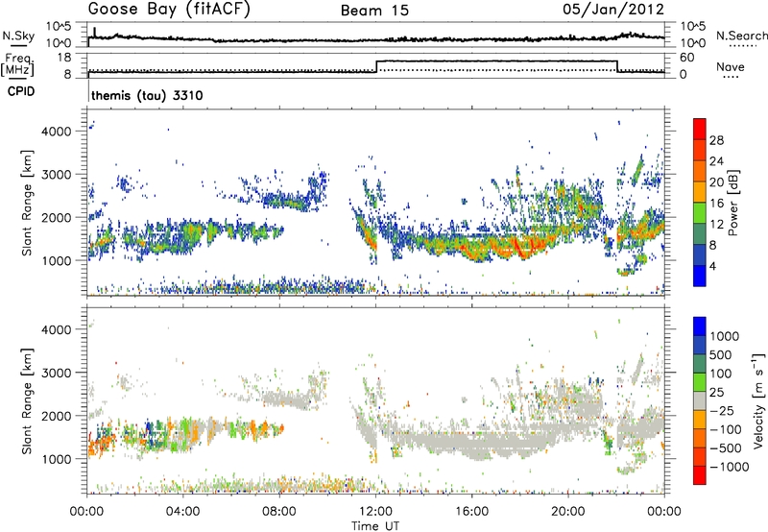Select the "16" tick on Power color bar
This screenshot has height=532, width=768.
(x=716, y=204)
